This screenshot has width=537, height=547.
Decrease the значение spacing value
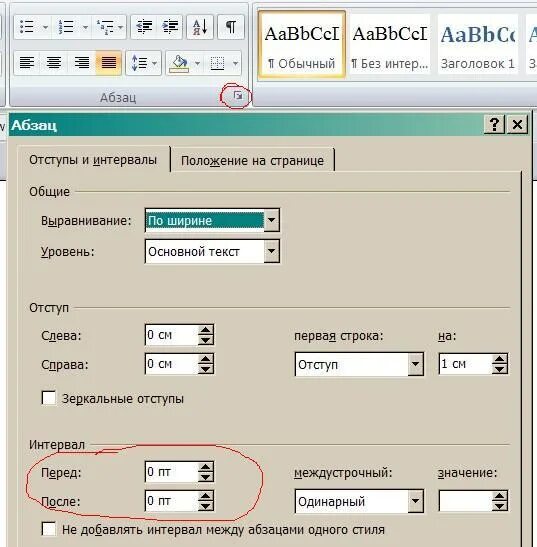pos(500,506)
